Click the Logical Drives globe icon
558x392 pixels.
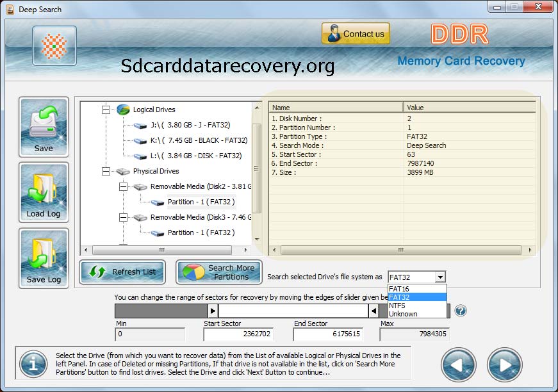[123, 110]
